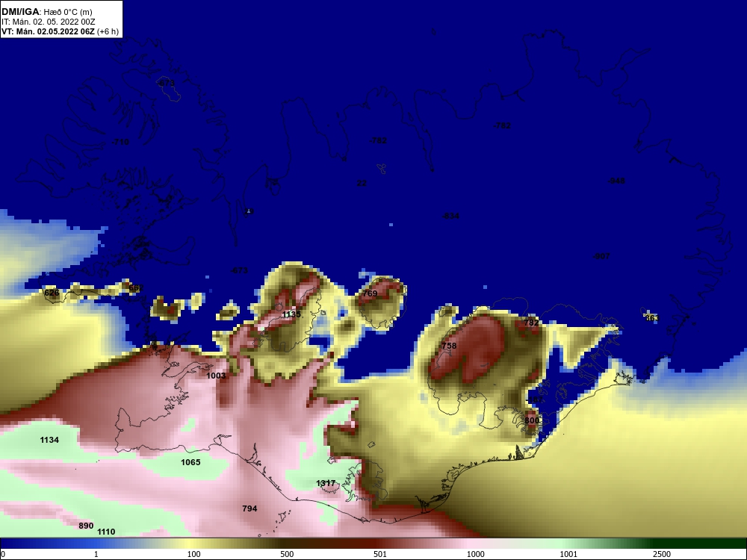Click the '22' value on the map

pos(362,183)
